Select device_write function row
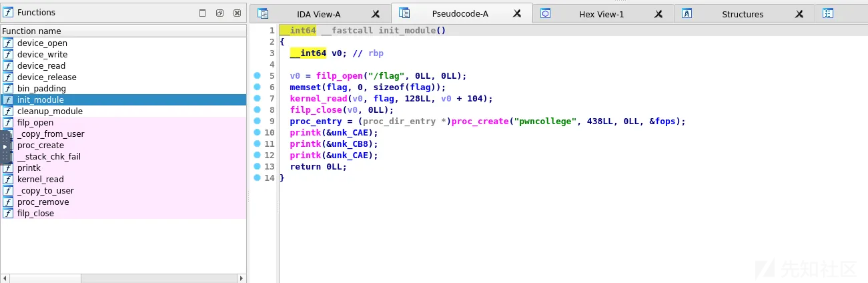The image size is (868, 283). coord(123,54)
